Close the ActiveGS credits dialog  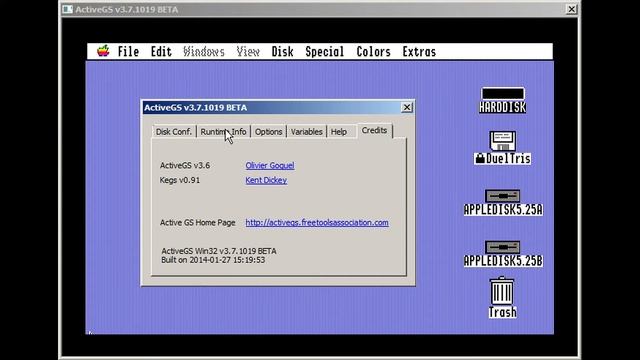point(407,107)
